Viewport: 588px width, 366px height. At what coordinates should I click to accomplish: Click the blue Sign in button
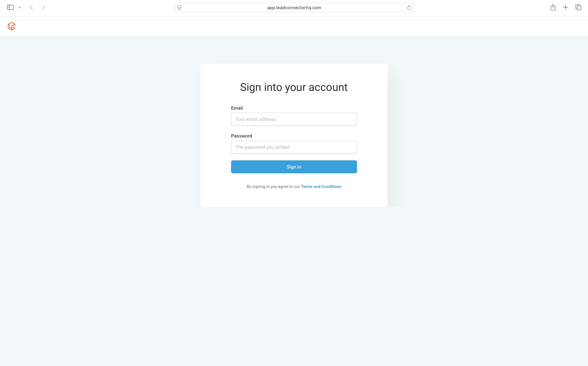click(x=294, y=167)
